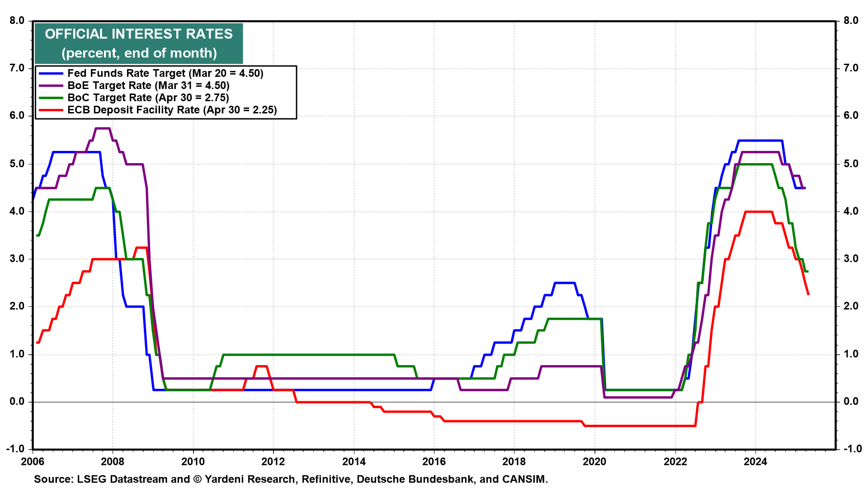
Task: Click the 2020 x-axis year label
Action: click(x=594, y=461)
